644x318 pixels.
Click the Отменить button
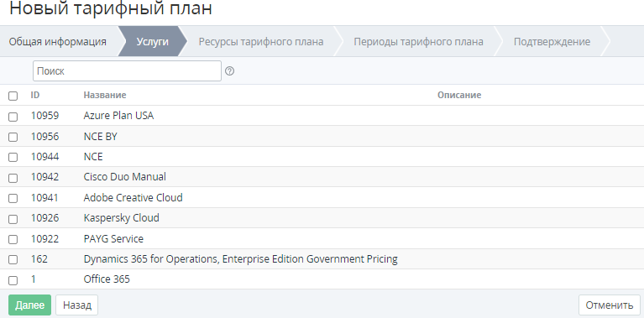[x=610, y=305]
